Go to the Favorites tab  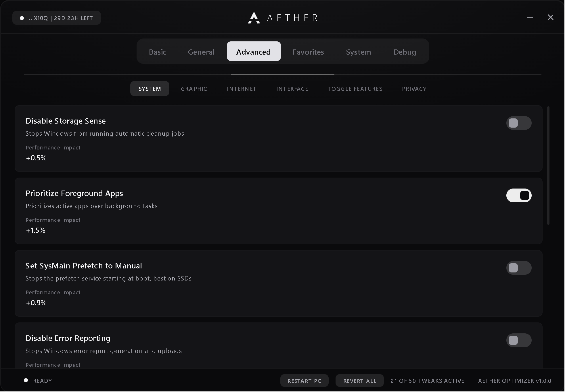click(308, 52)
